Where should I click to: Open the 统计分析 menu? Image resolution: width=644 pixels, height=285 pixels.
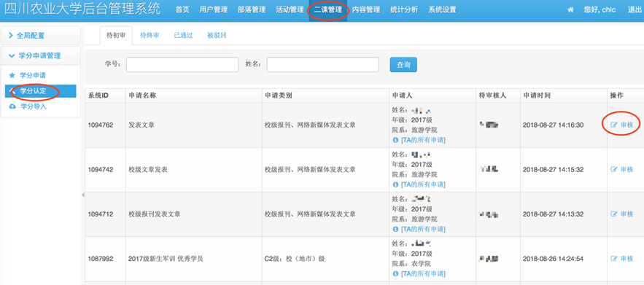(x=404, y=10)
